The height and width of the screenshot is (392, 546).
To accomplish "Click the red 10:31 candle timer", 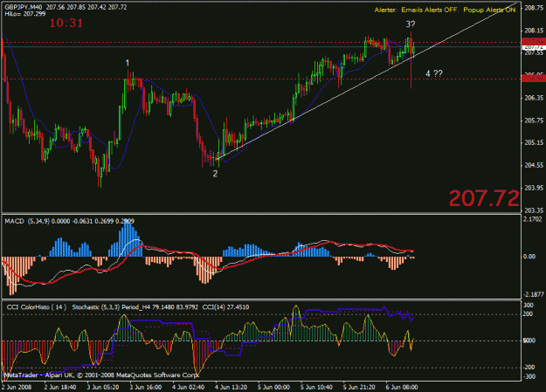I will coord(66,24).
